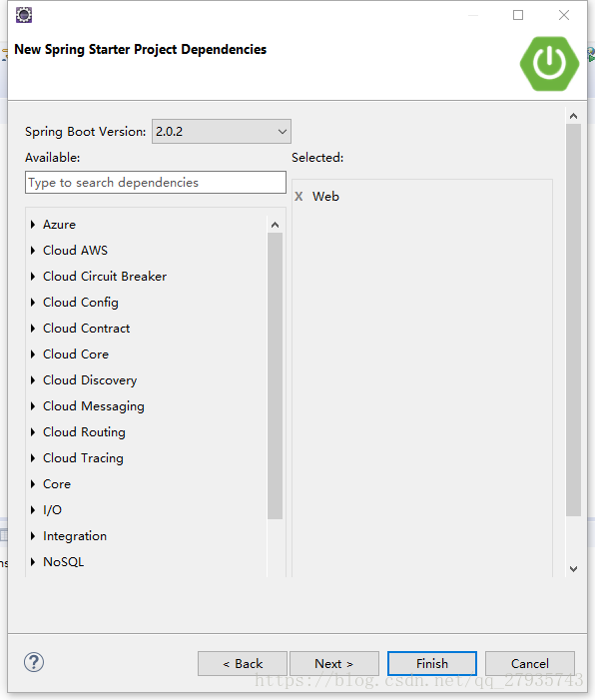This screenshot has height=700, width=595.
Task: Click dialog scrollbar down arrow
Action: coord(574,569)
